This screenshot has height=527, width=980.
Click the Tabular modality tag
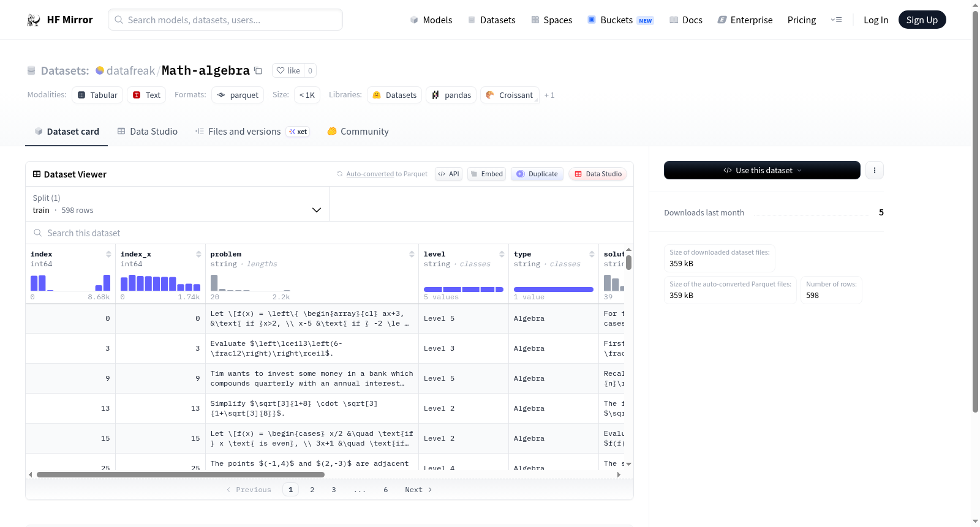tap(97, 95)
